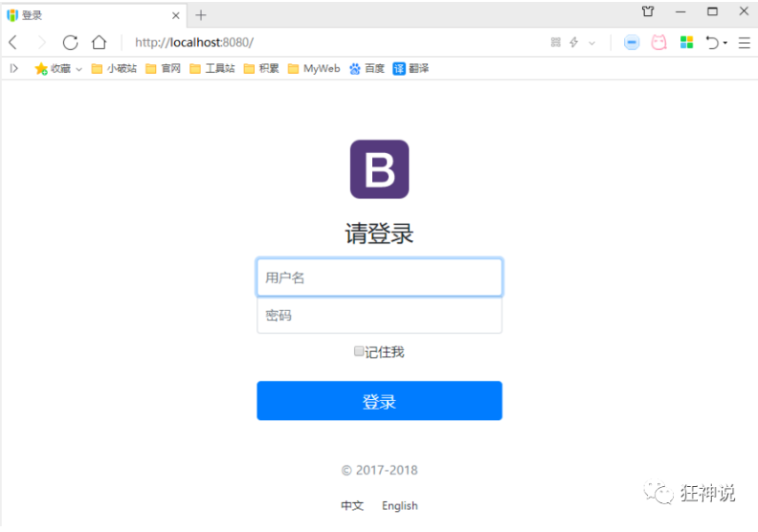Viewport: 758px width, 532px height.
Task: Open the skin shirt icon in title bar
Action: [648, 12]
